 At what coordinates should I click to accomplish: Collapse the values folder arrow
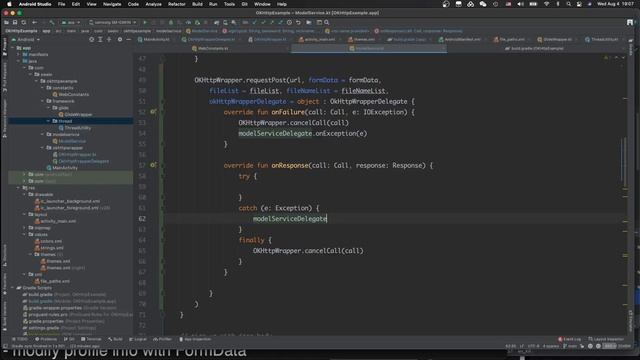pos(24,234)
